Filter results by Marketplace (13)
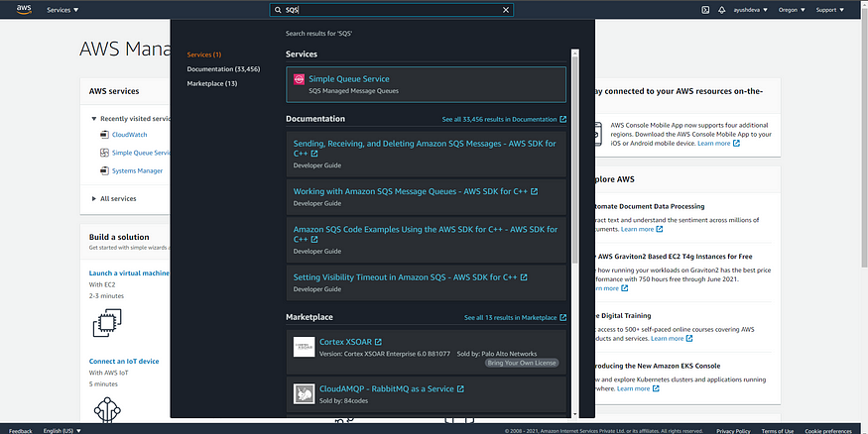This screenshot has width=868, height=434. [212, 83]
